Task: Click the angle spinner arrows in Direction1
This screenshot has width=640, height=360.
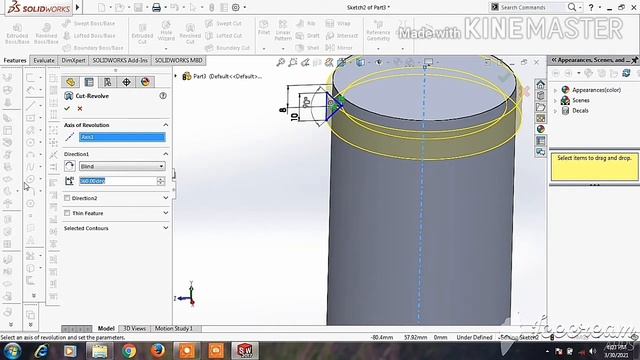Action: pos(161,181)
